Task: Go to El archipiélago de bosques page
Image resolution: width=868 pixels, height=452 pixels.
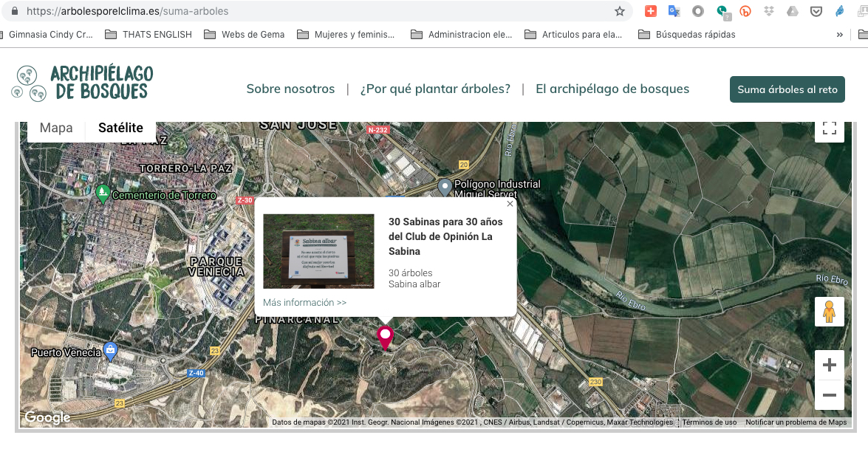Action: click(612, 89)
